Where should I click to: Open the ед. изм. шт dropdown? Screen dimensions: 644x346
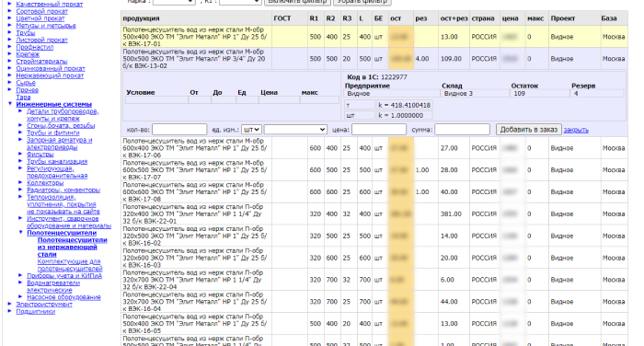pos(251,130)
